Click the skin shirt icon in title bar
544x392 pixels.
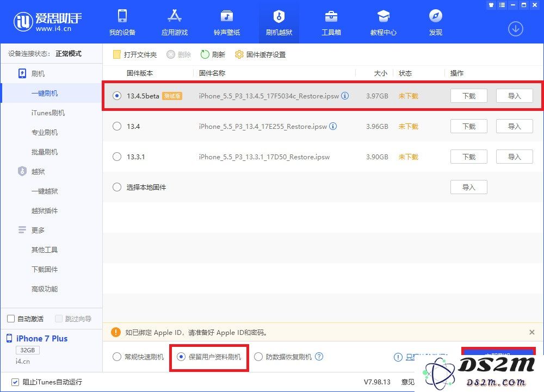491,5
